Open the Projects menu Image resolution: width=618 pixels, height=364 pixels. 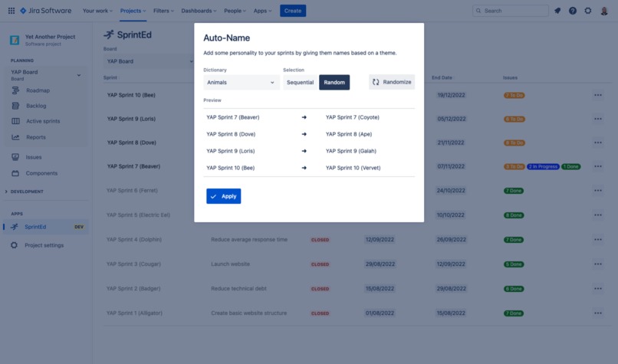[133, 11]
